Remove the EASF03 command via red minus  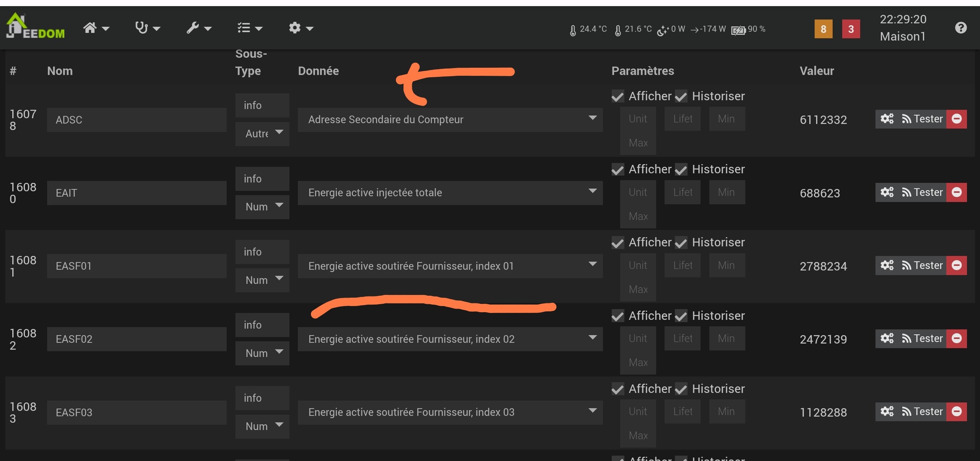[x=956, y=412]
